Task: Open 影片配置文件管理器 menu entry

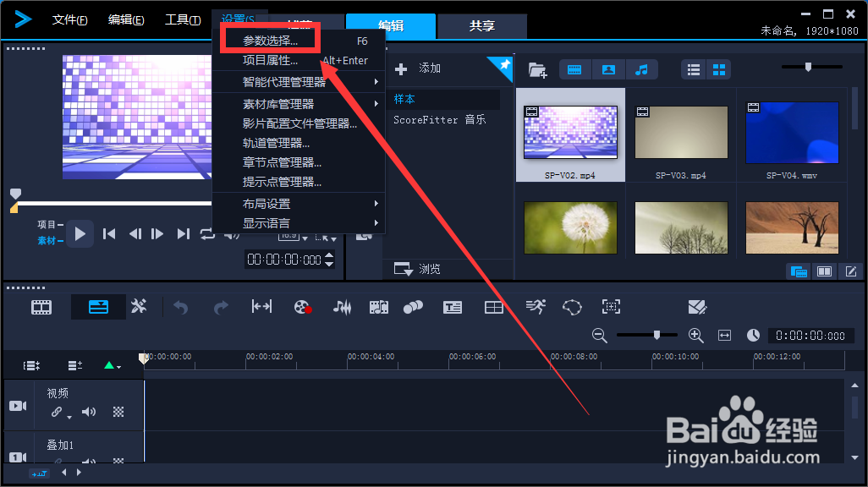Action: (x=299, y=123)
